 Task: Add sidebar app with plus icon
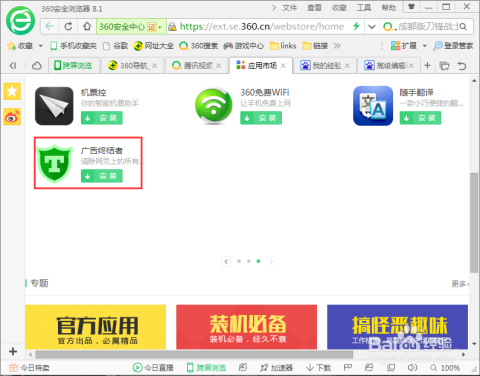[x=13, y=351]
